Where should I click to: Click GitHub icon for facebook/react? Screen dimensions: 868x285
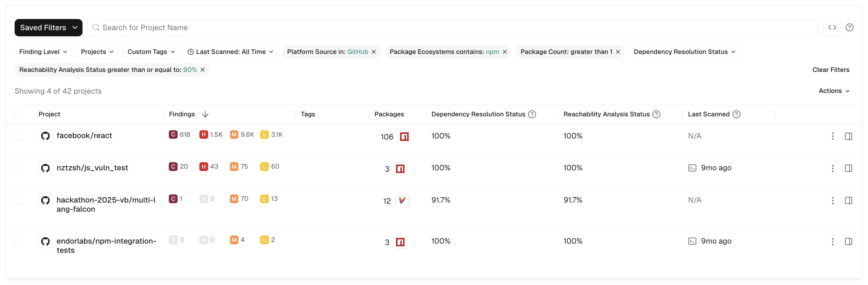coord(45,136)
